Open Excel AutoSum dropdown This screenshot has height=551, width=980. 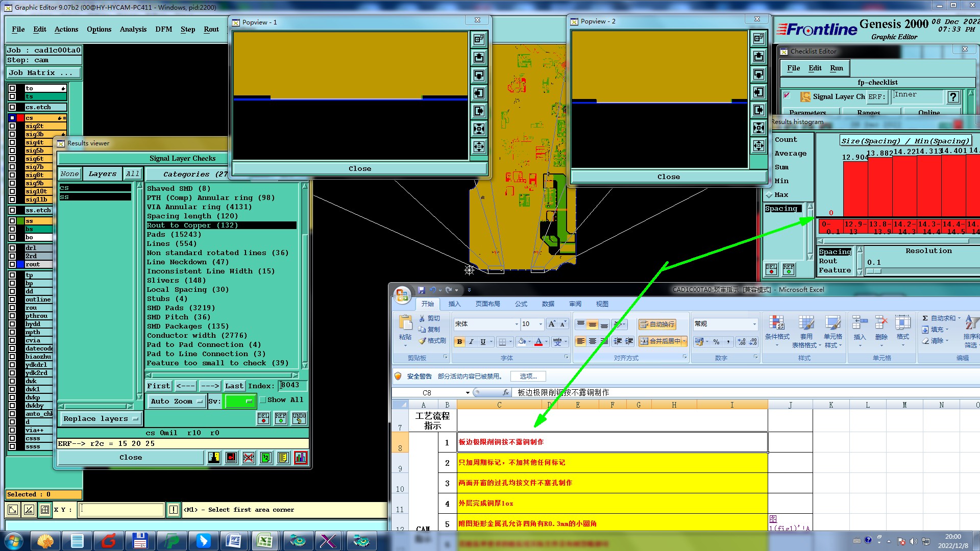tap(959, 318)
